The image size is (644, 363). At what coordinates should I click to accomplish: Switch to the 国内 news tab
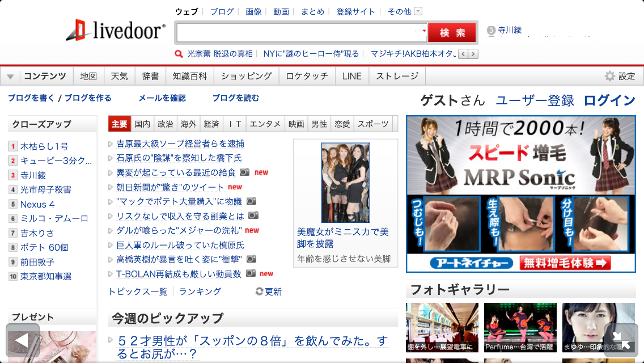tap(142, 124)
